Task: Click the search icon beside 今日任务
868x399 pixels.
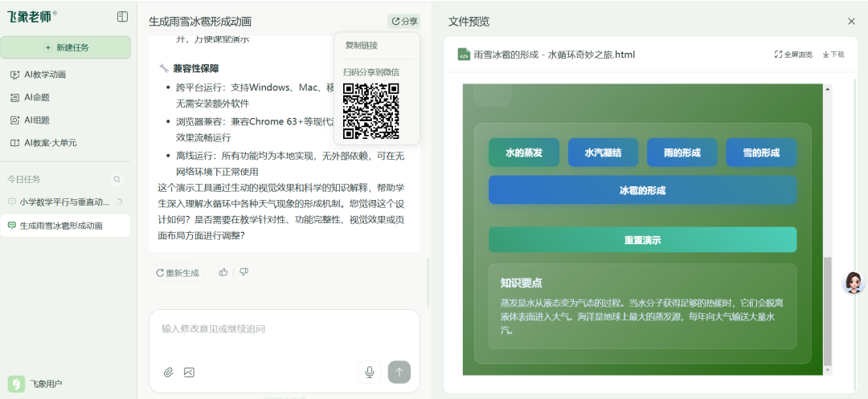Action: pos(117,179)
